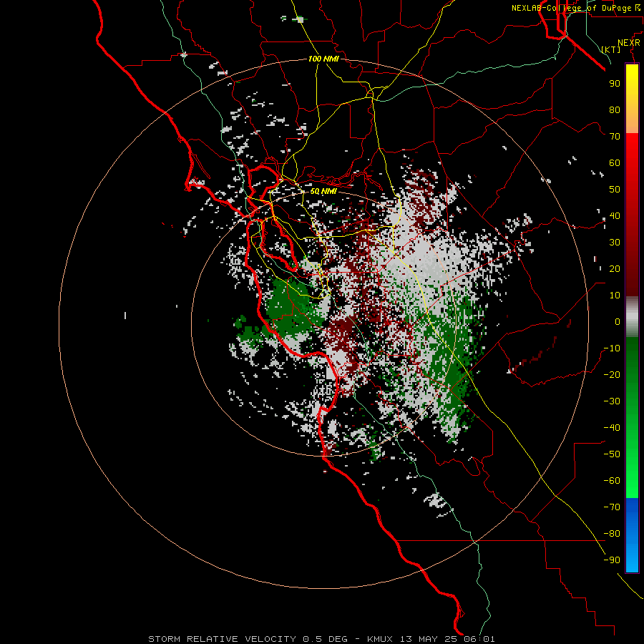Image resolution: width=644 pixels, height=644 pixels.
Task: Click the -60 value on velocity scale
Action: point(612,481)
